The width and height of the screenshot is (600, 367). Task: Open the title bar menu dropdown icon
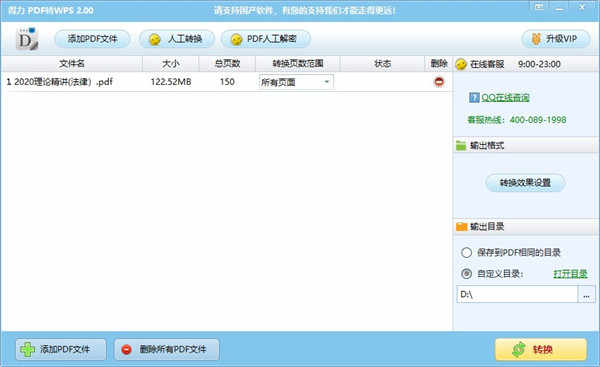tap(539, 7)
